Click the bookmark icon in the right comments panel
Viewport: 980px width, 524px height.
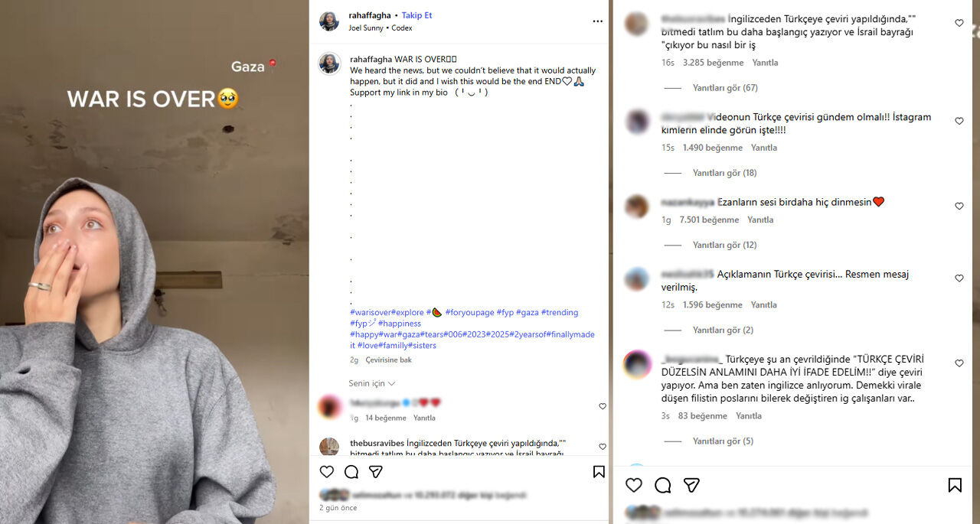955,485
